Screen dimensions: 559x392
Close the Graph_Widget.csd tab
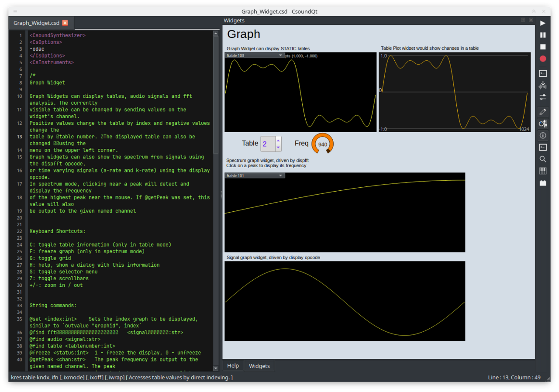click(x=65, y=23)
